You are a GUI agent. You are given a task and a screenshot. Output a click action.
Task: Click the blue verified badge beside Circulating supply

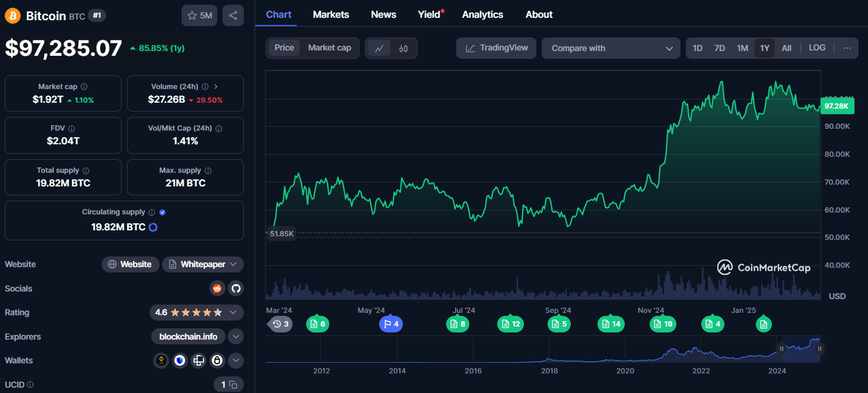point(163,213)
